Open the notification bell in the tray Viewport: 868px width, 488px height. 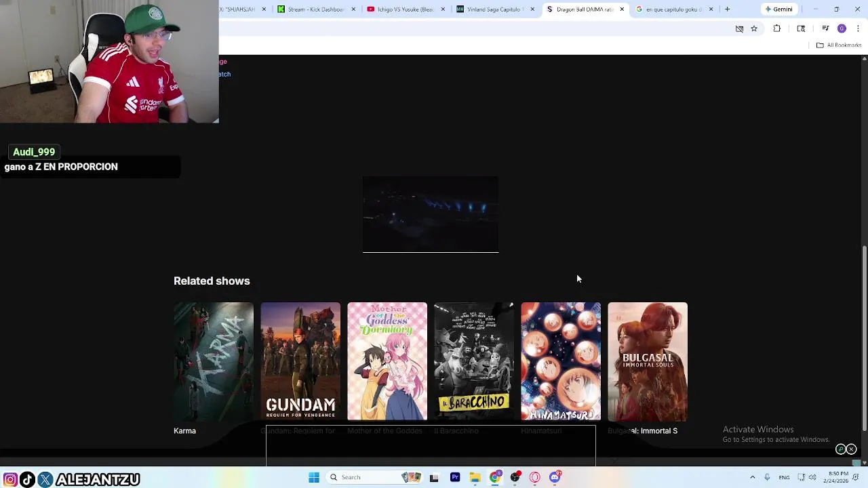[x=856, y=477]
